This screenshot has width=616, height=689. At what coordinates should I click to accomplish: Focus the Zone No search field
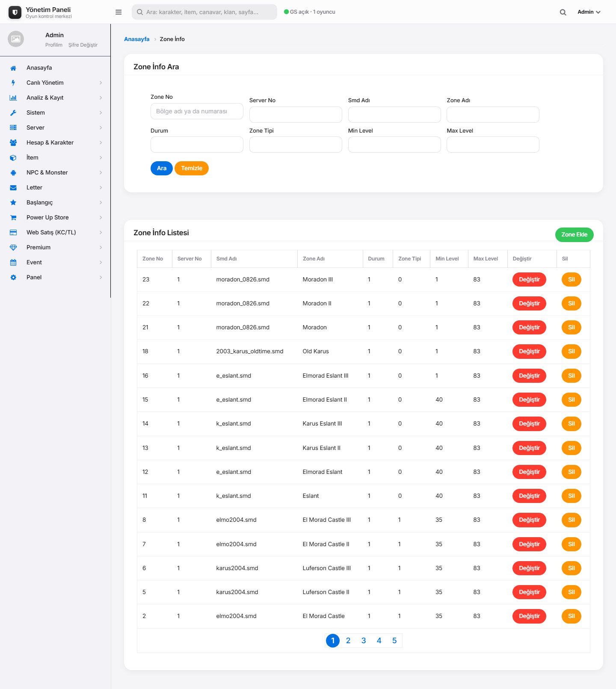tap(197, 111)
